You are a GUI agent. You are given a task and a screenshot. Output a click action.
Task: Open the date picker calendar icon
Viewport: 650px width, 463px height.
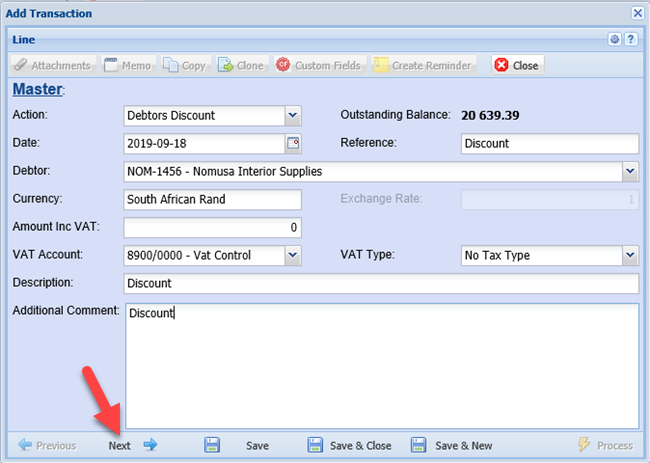pyautogui.click(x=293, y=144)
